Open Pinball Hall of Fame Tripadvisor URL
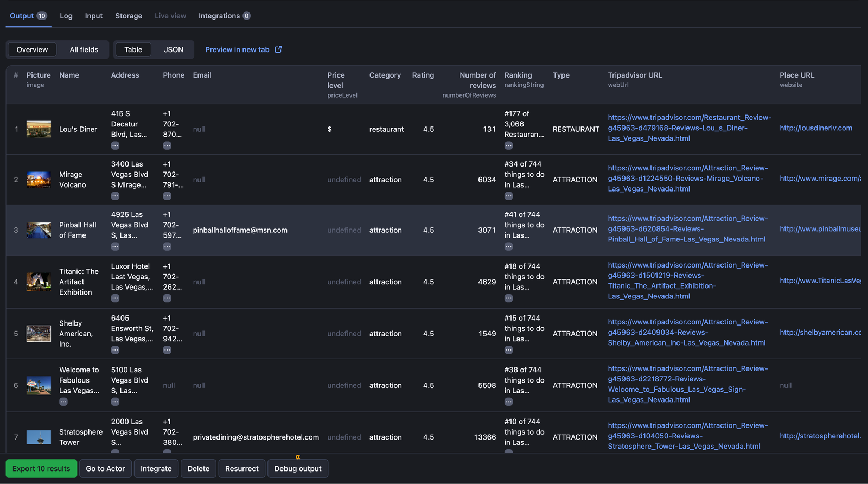This screenshot has width=868, height=484. coord(687,229)
